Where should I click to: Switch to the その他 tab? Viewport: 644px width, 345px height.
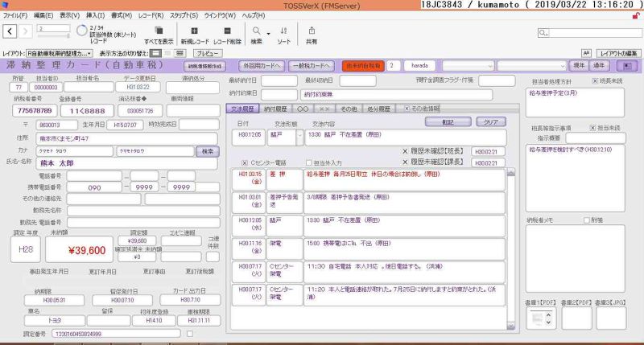click(349, 109)
